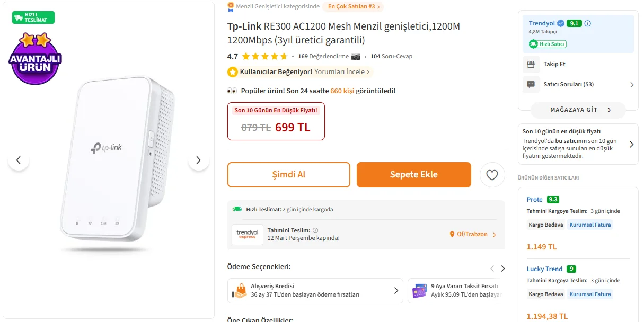Open the Alışveriş Kredisi payment option
The image size is (644, 322).
point(315,290)
